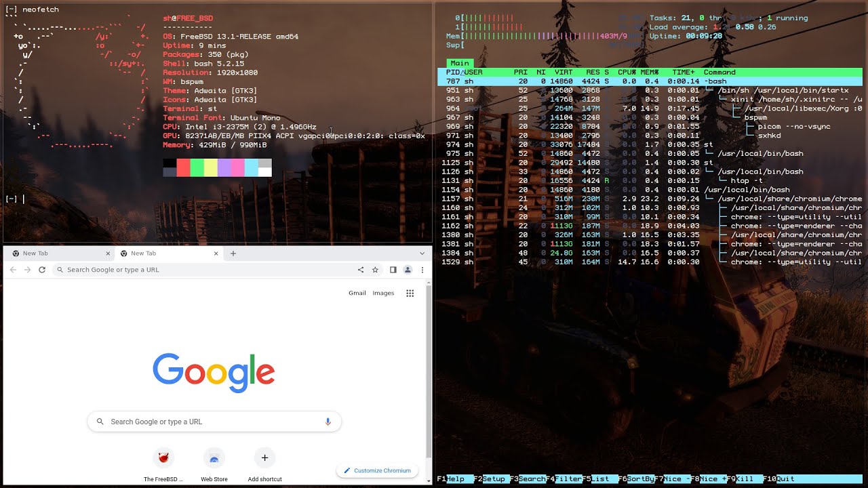The height and width of the screenshot is (488, 868).
Task: Open the Chromium profile avatar menu
Action: click(x=408, y=270)
